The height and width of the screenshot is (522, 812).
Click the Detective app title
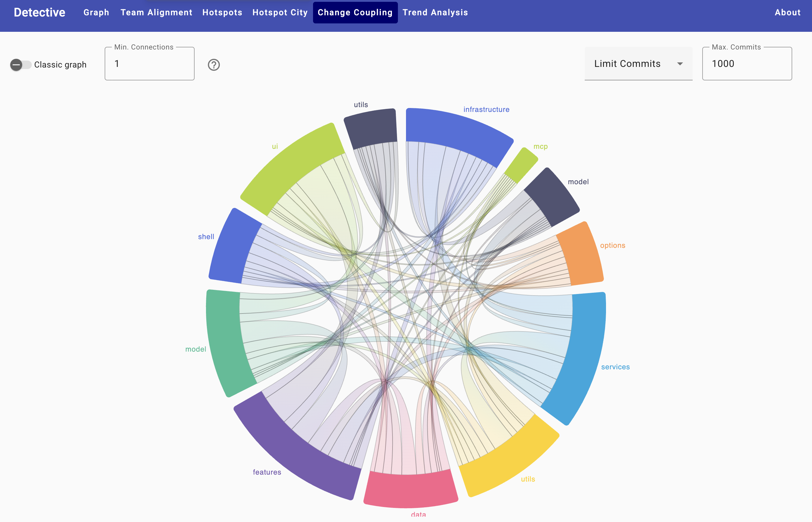pyautogui.click(x=39, y=13)
